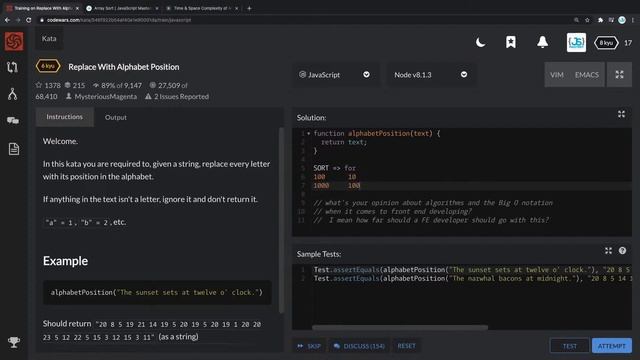Screen dimensions: 640x360
Task: Reload the browser page
Action: tap(28, 20)
